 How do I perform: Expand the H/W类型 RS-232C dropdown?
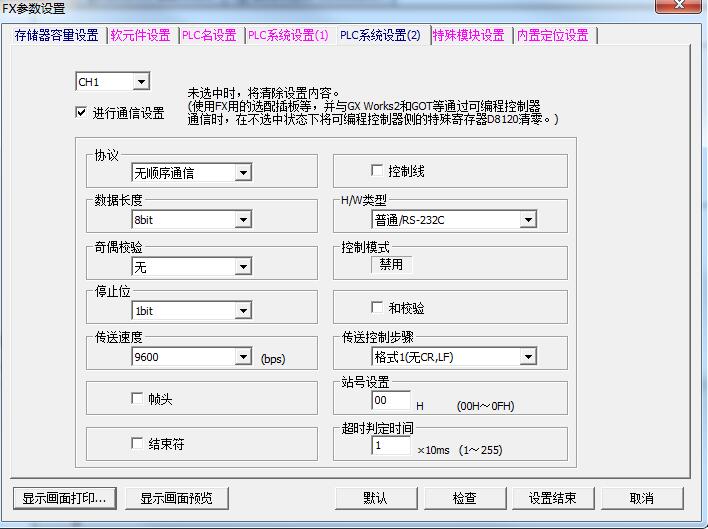[527, 220]
